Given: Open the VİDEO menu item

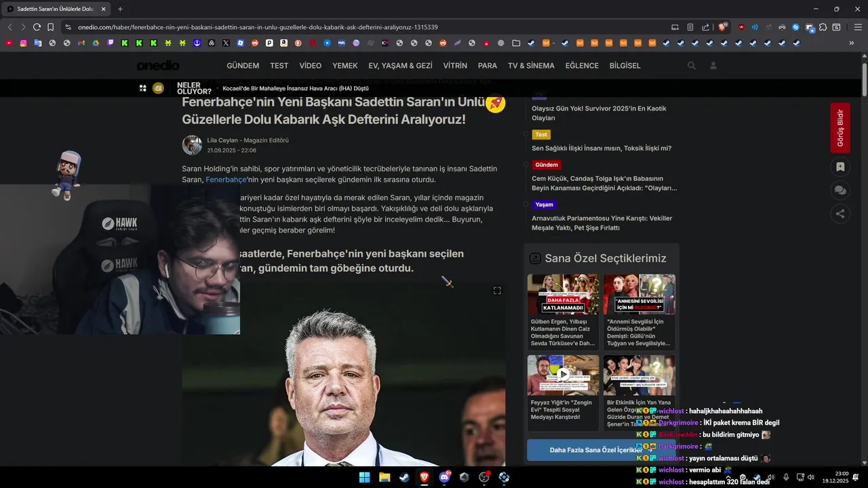Looking at the screenshot, I should pyautogui.click(x=311, y=66).
